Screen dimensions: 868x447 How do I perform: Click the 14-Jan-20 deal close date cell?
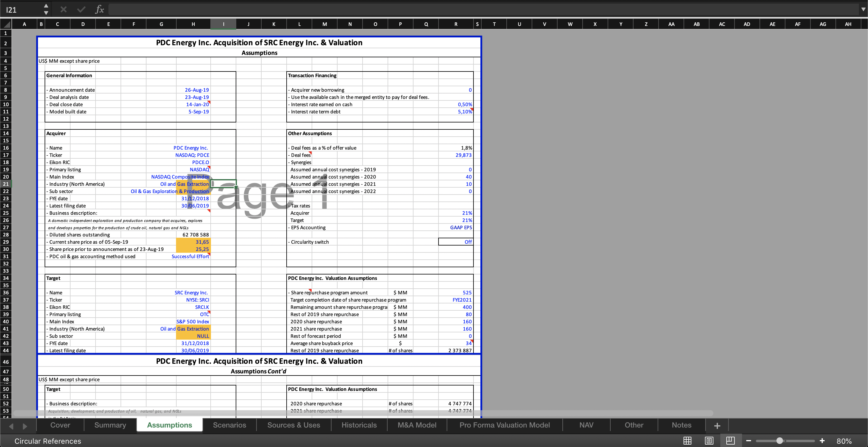(x=193, y=104)
